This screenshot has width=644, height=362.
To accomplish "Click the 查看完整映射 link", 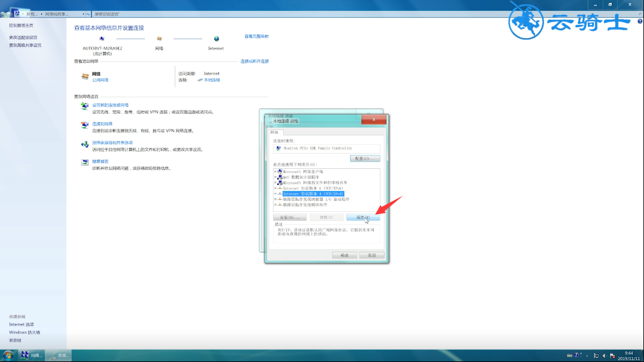I will pyautogui.click(x=256, y=36).
